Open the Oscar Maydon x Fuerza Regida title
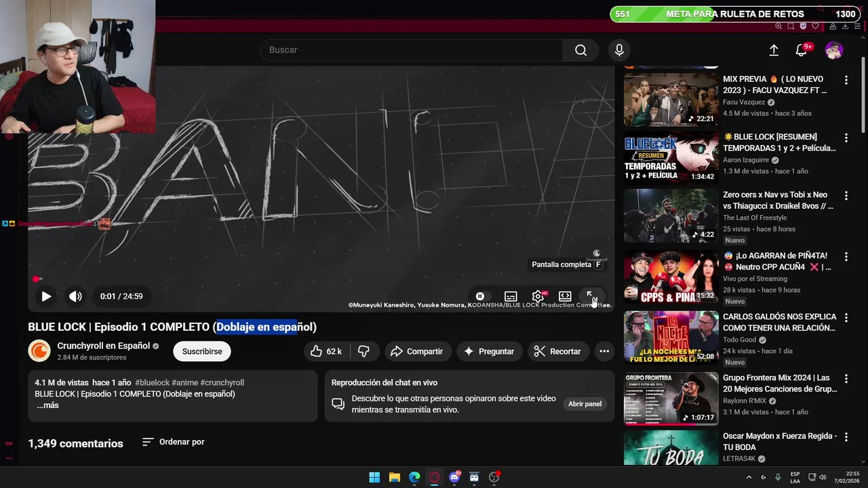Image resolution: width=868 pixels, height=488 pixels. 780,442
